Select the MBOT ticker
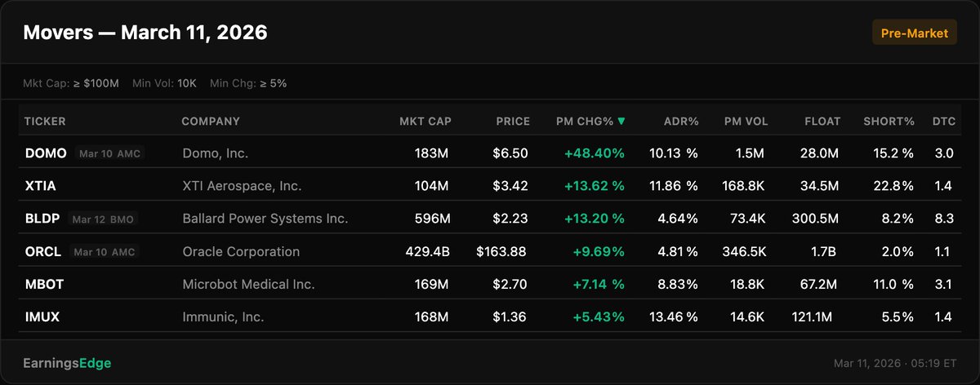This screenshot has height=385, width=980. [44, 285]
